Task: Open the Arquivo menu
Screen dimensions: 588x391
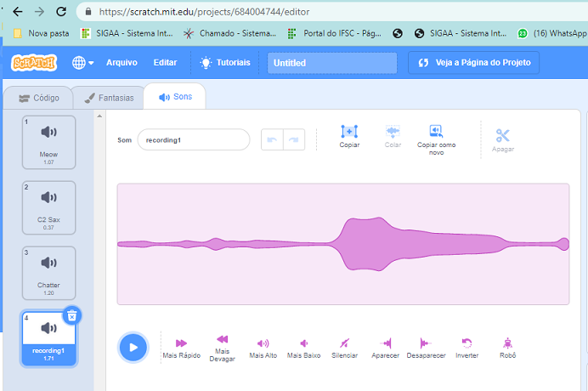Action: tap(122, 63)
